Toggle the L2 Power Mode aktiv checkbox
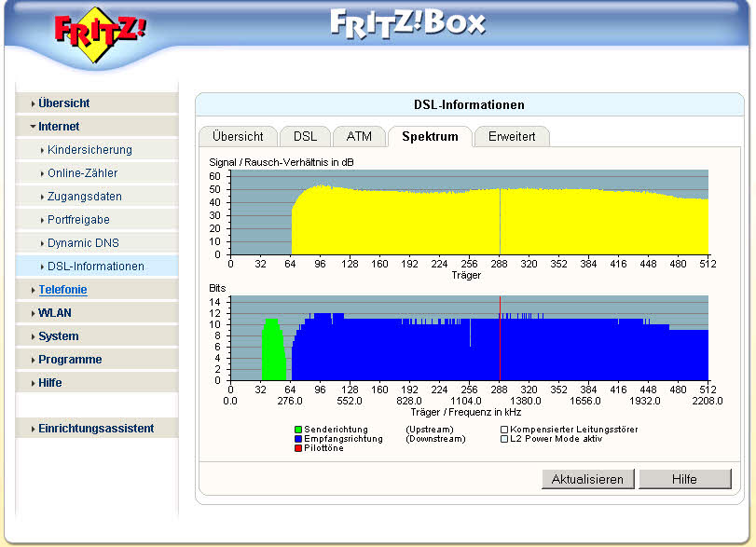 click(504, 439)
